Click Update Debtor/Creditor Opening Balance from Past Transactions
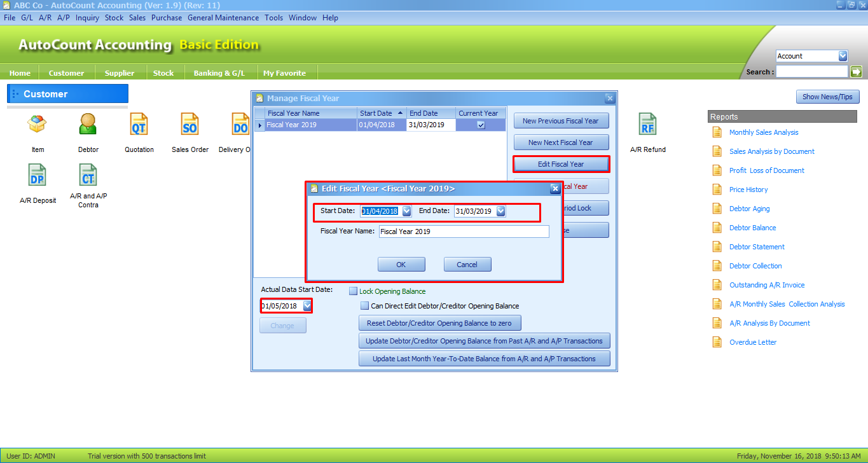The width and height of the screenshot is (868, 463). click(485, 341)
